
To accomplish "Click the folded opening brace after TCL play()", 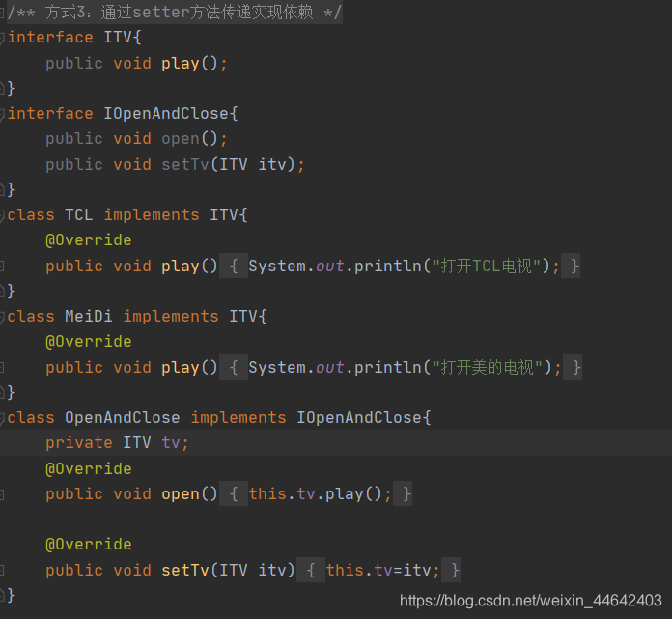I will click(x=234, y=267).
